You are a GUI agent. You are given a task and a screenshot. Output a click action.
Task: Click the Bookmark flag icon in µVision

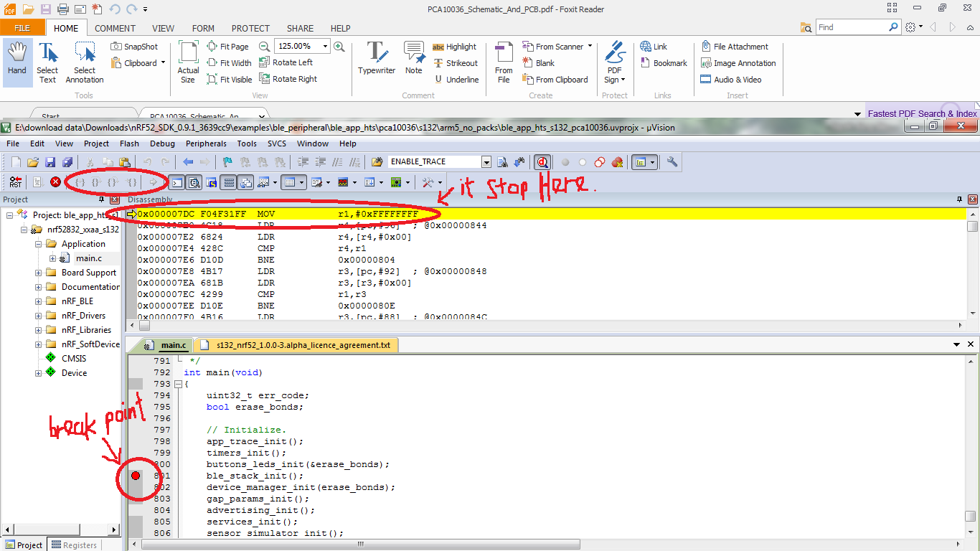click(x=227, y=162)
